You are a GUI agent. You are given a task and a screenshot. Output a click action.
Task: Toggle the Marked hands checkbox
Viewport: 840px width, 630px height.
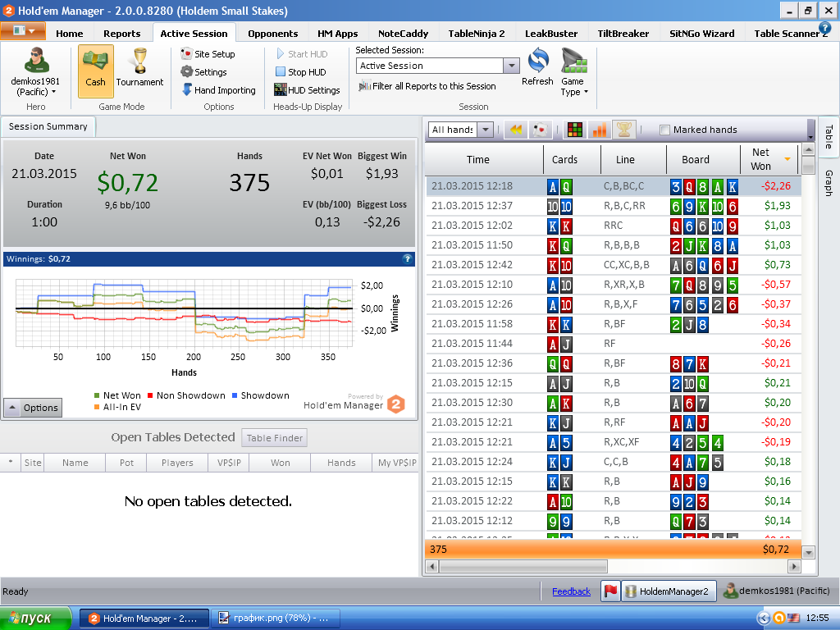(x=664, y=130)
